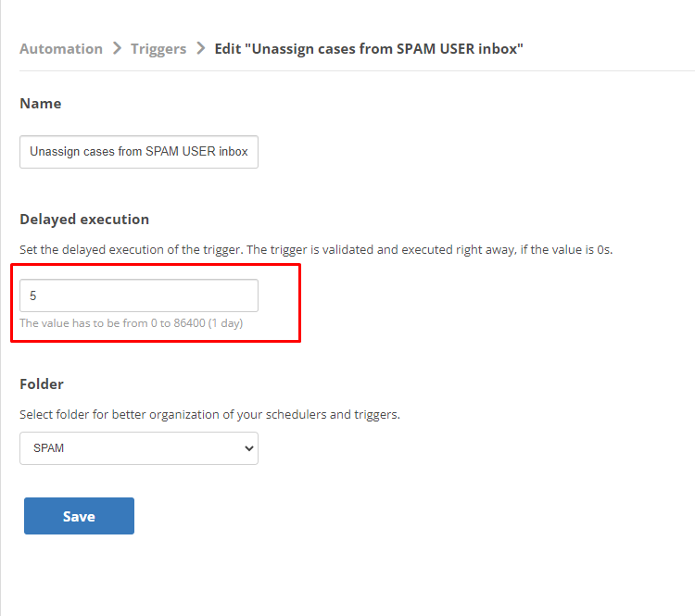Select the text "Unassign cases from SPAM USER inbox" in Name field
This screenshot has width=695, height=616.
[139, 152]
